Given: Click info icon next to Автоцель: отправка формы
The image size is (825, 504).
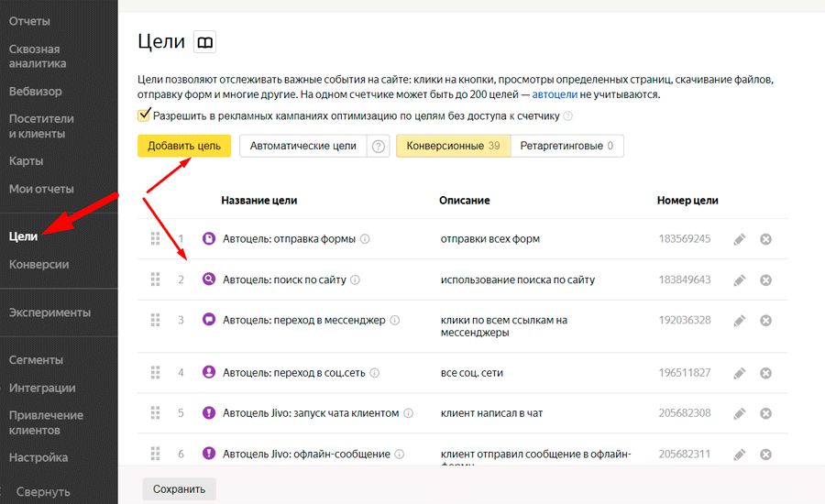Looking at the screenshot, I should pos(365,239).
